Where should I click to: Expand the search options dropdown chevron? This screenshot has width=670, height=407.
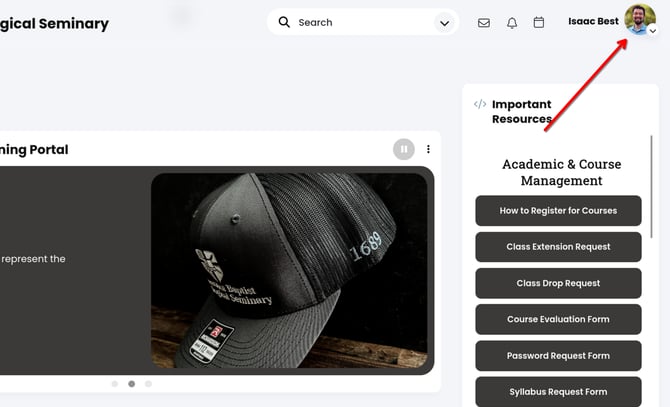coord(444,23)
